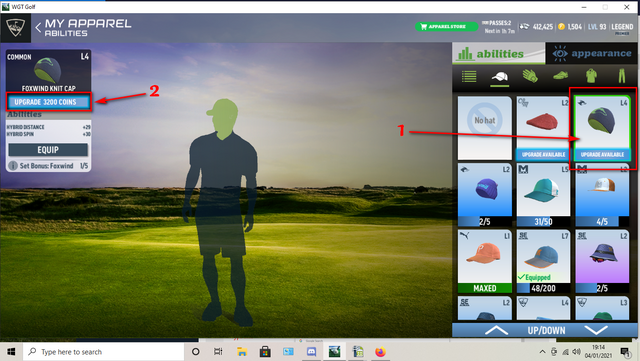Click Upgrade 3200 Coins button
The image size is (640, 361).
[49, 102]
